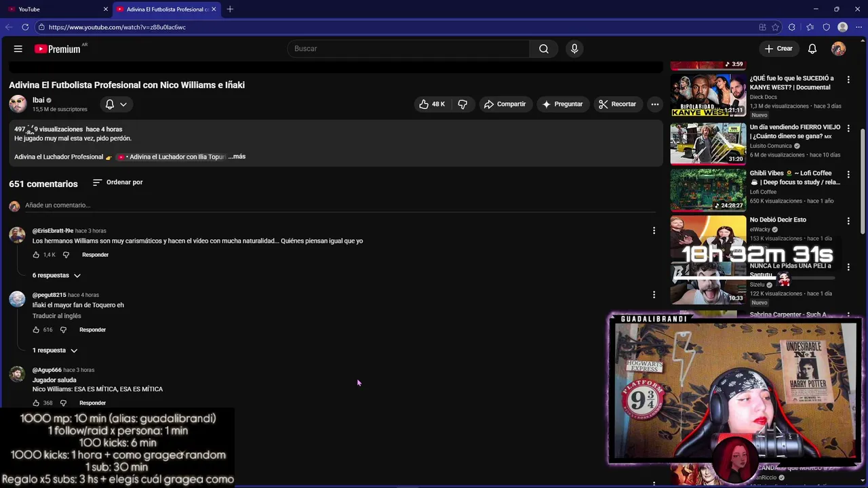Open browser extensions icon
This screenshot has height=488, width=868.
point(792,27)
